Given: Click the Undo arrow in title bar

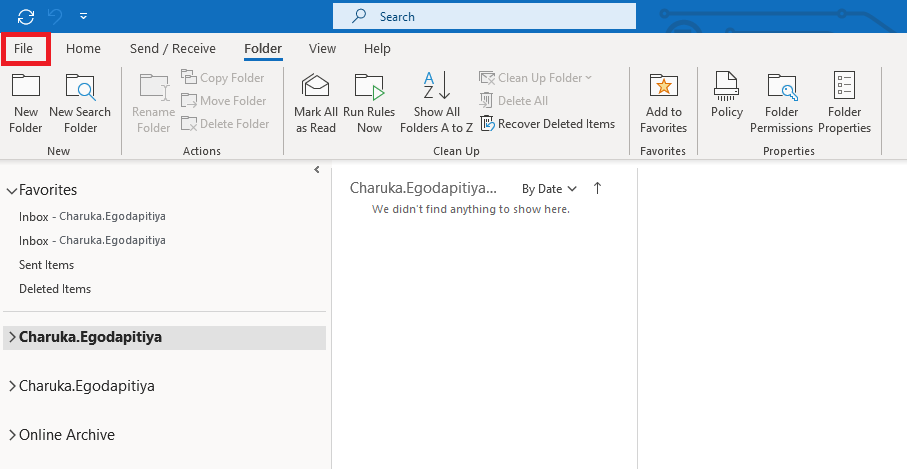Looking at the screenshot, I should tap(56, 17).
